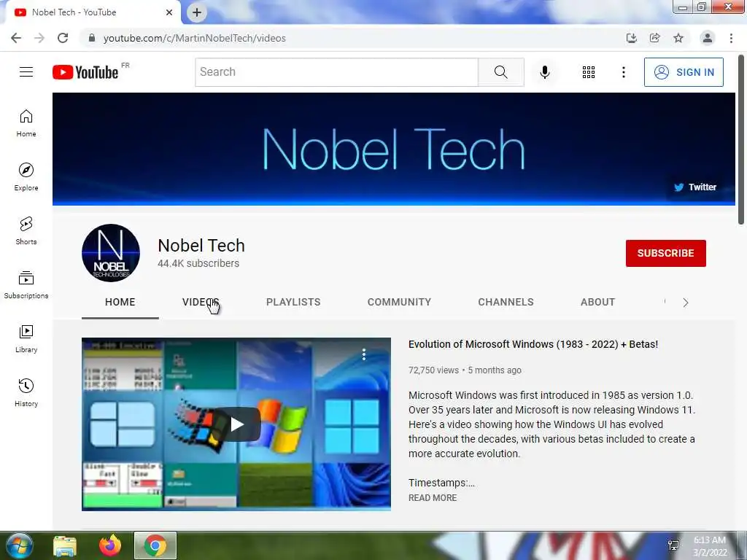This screenshot has width=747, height=560.
Task: Open a new browser tab
Action: tap(197, 12)
